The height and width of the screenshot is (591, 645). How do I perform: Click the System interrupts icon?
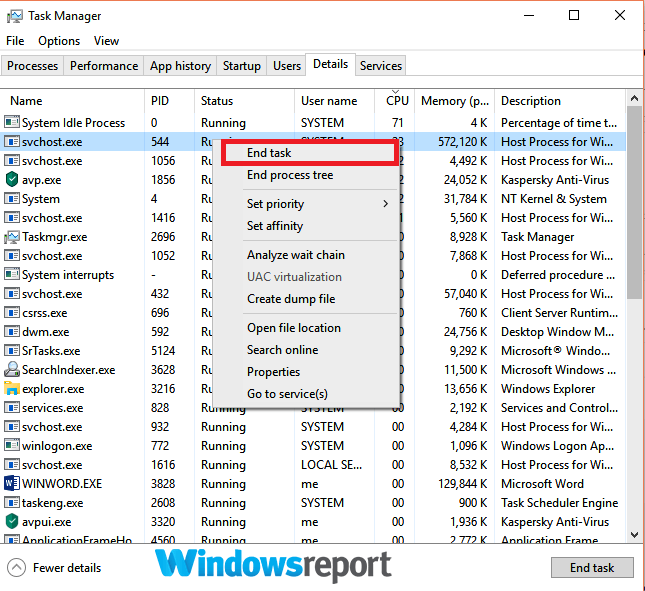coord(12,274)
